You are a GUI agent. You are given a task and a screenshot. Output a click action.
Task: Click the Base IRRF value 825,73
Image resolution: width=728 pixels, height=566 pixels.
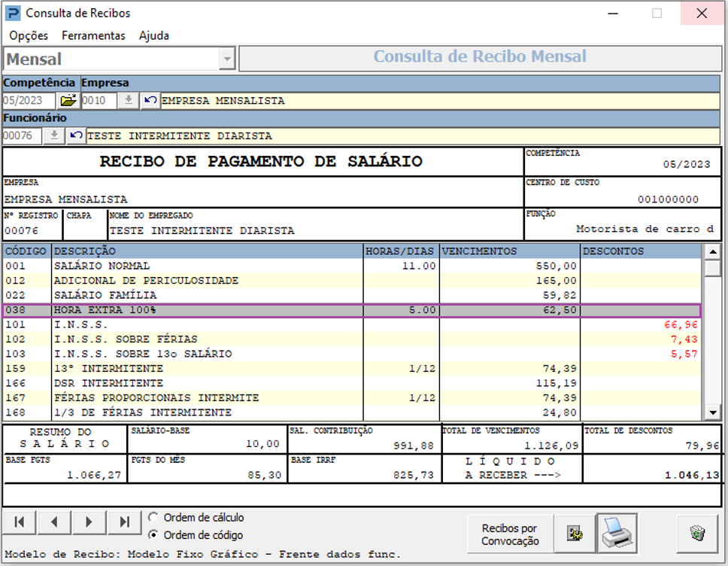(x=413, y=475)
